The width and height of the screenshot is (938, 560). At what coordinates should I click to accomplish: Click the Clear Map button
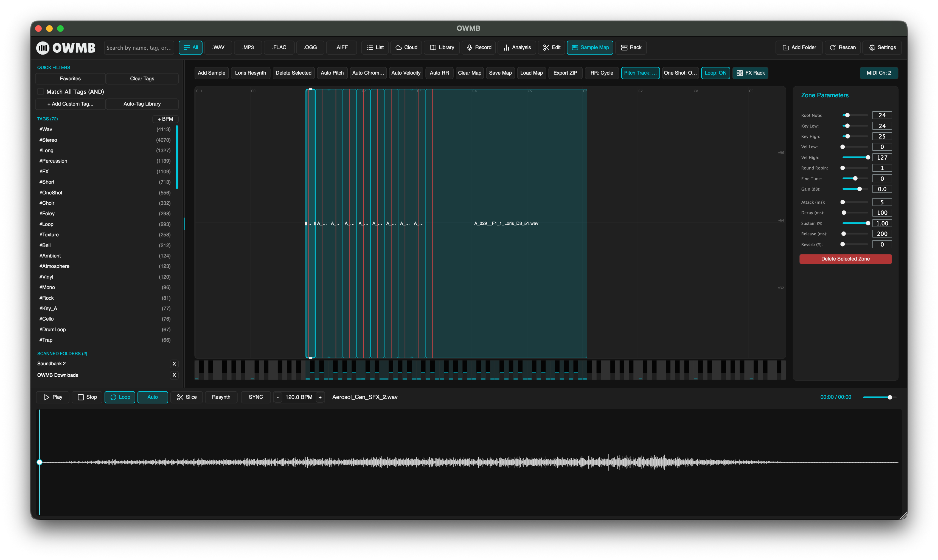click(469, 73)
